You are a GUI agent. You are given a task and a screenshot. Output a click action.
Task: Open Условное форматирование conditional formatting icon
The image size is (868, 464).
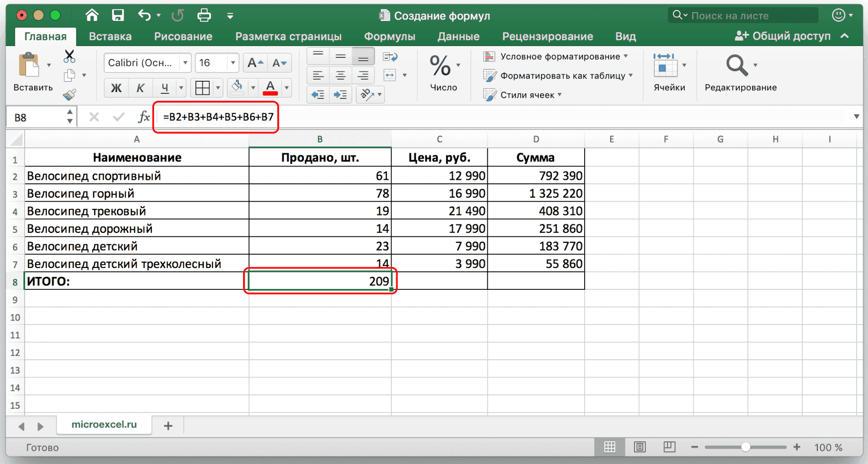coord(490,56)
